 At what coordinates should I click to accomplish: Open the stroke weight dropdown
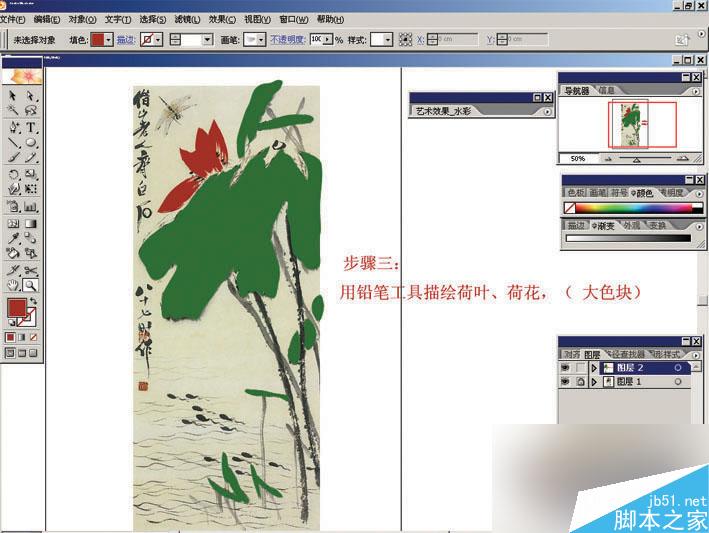click(208, 40)
